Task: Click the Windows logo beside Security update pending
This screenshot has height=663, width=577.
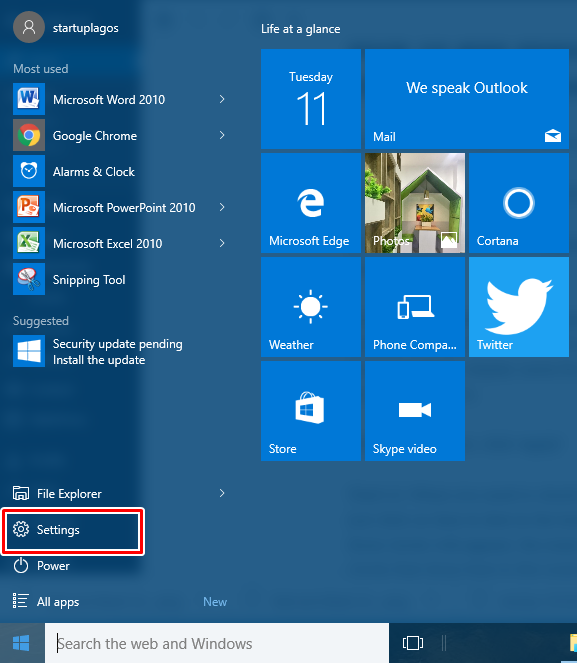Action: pyautogui.click(x=29, y=351)
